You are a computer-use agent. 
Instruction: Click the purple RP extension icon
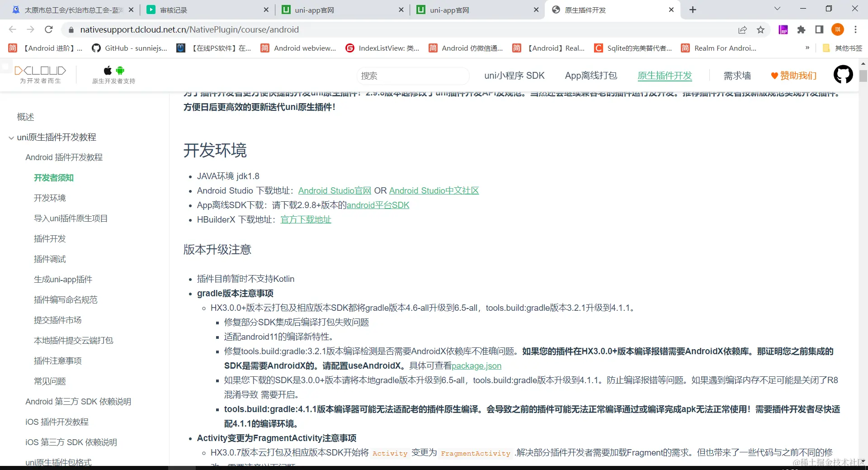[783, 29]
